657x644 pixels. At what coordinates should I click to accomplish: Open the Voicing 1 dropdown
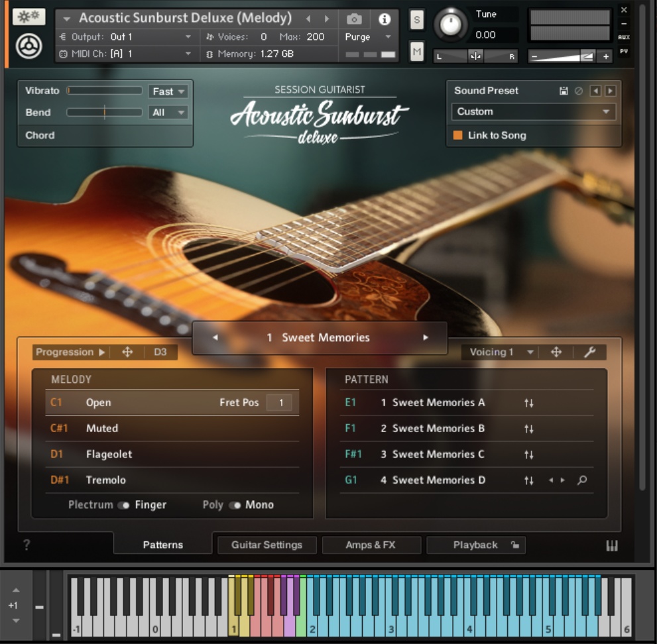tap(501, 352)
